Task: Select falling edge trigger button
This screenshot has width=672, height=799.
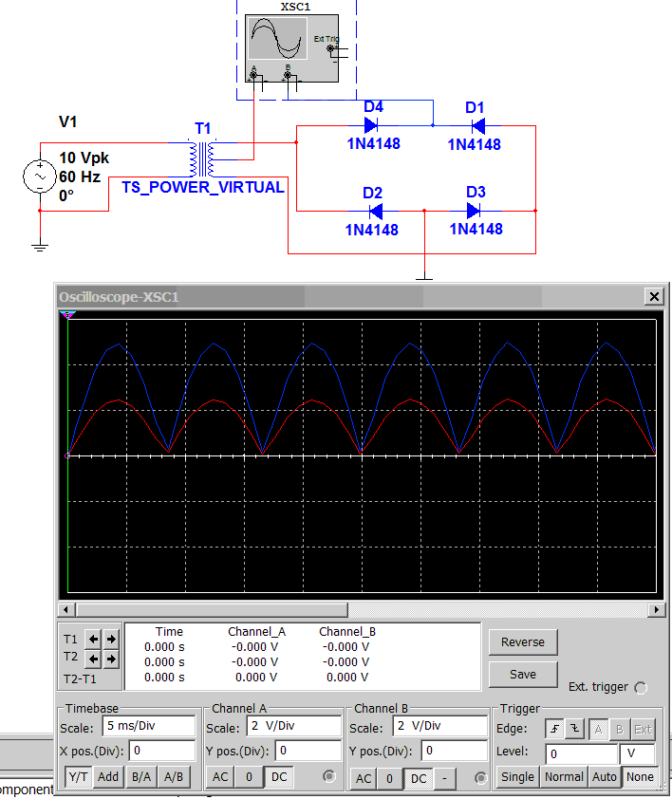Action: click(574, 729)
